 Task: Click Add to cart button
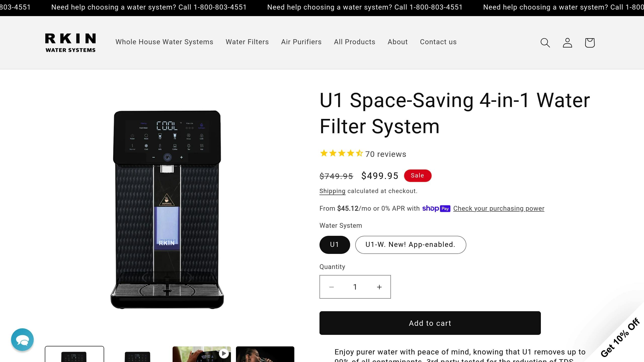click(x=430, y=323)
